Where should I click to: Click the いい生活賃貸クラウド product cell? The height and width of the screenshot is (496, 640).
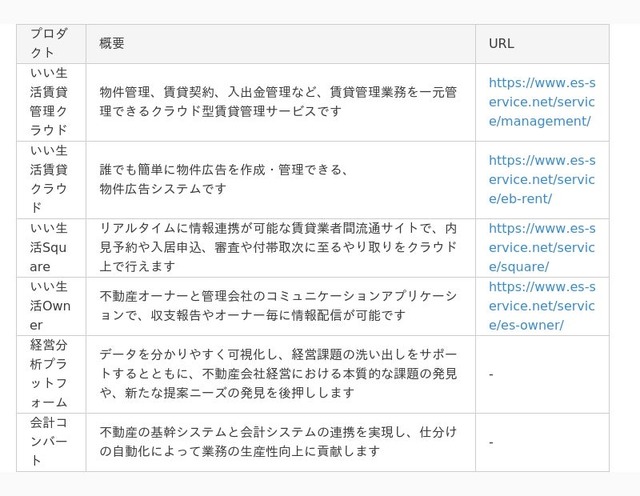click(x=51, y=180)
